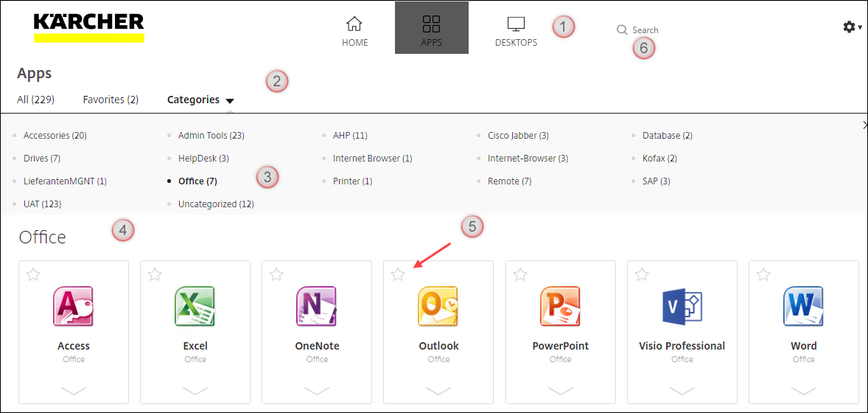Expand details chevron under Excel
This screenshot has width=868, height=413.
coord(195,390)
